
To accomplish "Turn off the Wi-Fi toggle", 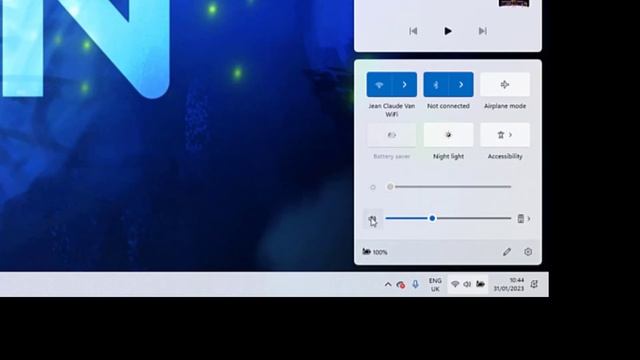I will [x=379, y=84].
